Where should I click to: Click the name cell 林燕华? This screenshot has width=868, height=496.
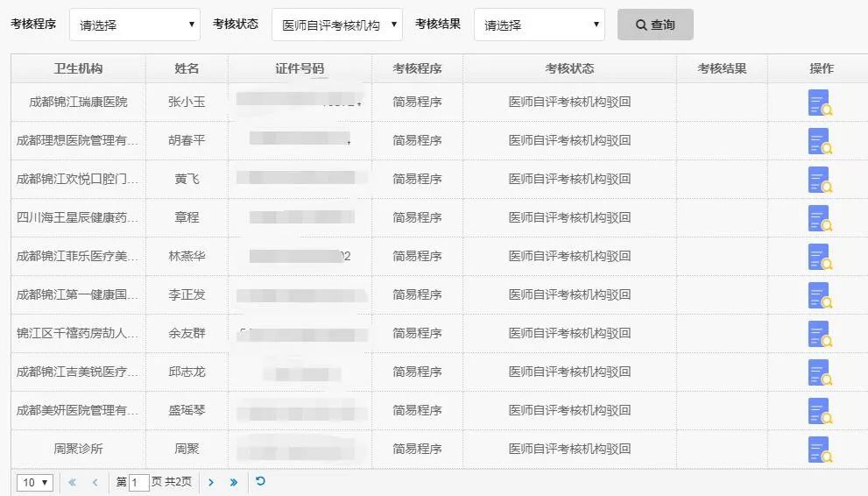tap(187, 256)
